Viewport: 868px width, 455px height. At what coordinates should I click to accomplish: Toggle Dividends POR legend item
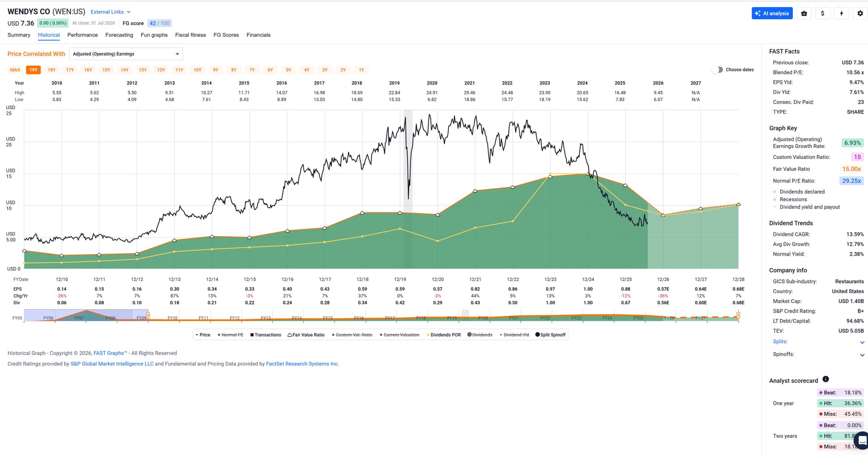click(443, 335)
